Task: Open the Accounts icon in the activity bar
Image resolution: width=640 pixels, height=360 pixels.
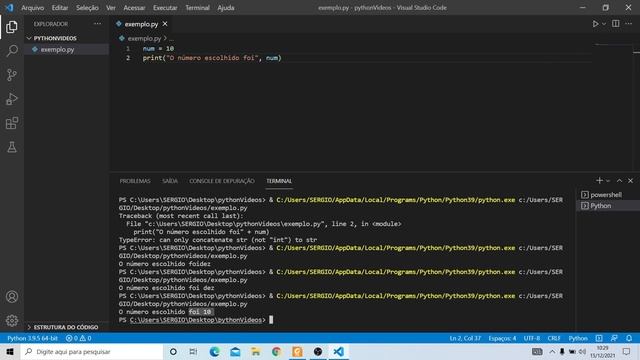Action: (x=12, y=297)
